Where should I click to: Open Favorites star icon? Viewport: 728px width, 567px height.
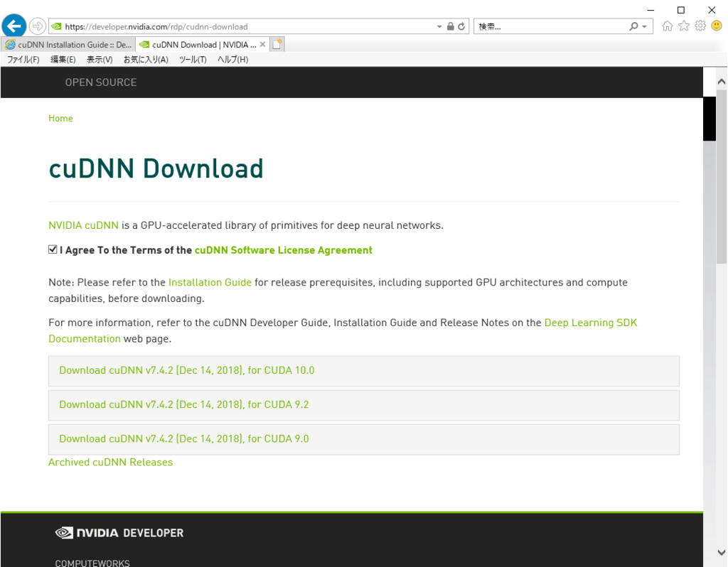(x=684, y=26)
